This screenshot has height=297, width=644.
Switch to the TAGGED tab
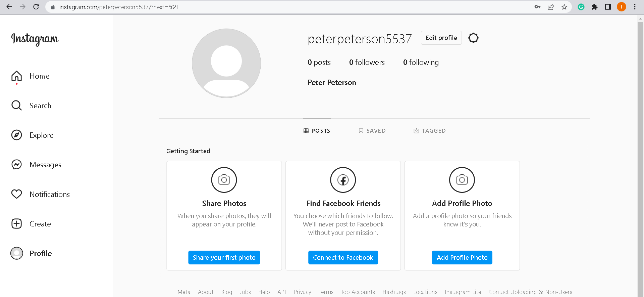tap(430, 131)
